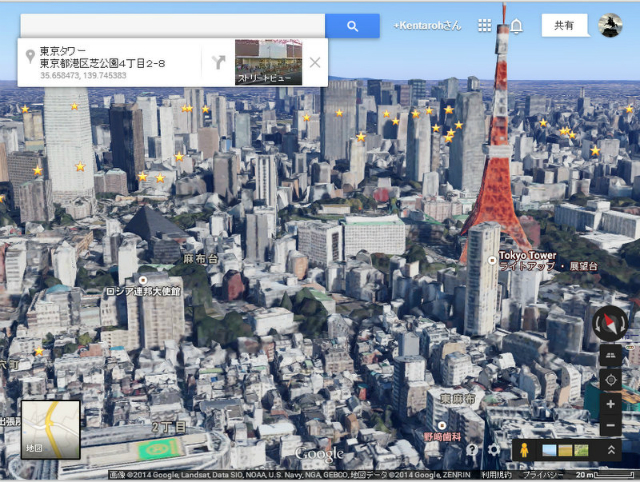The height and width of the screenshot is (482, 640).
Task: Click the ロシア連邦大使館 place label
Action: tap(143, 291)
